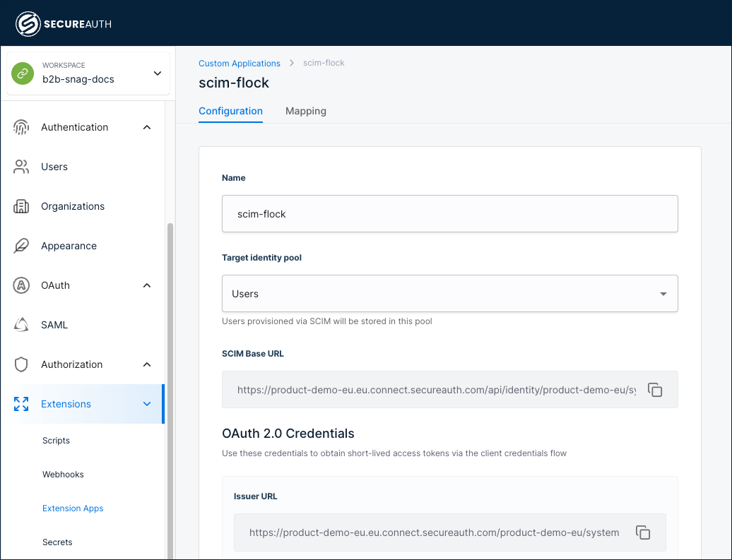Screen dimensions: 732x560
Task: Open the workspace switcher dropdown
Action: tap(158, 73)
